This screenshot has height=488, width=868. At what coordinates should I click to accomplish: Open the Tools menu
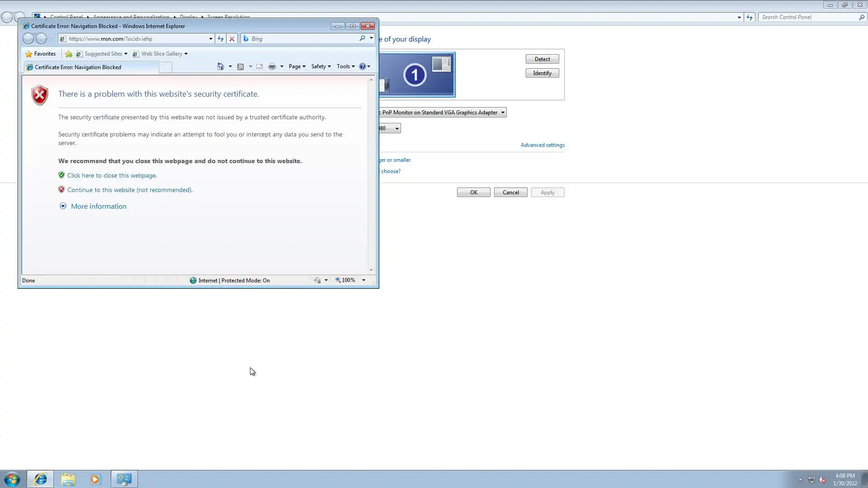coord(345,66)
